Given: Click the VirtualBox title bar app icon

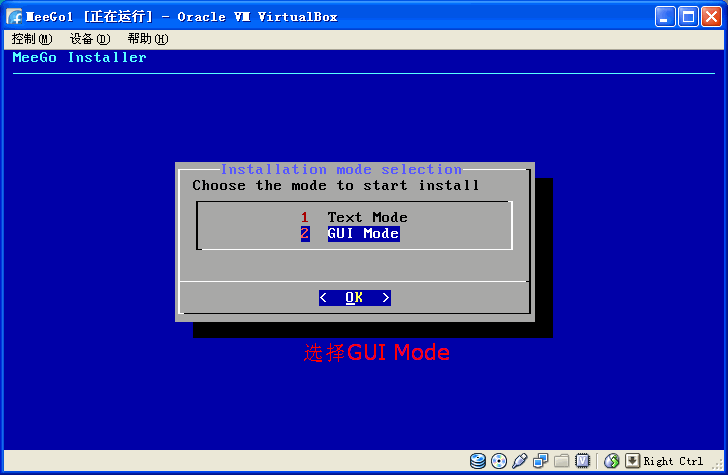Looking at the screenshot, I should point(14,17).
